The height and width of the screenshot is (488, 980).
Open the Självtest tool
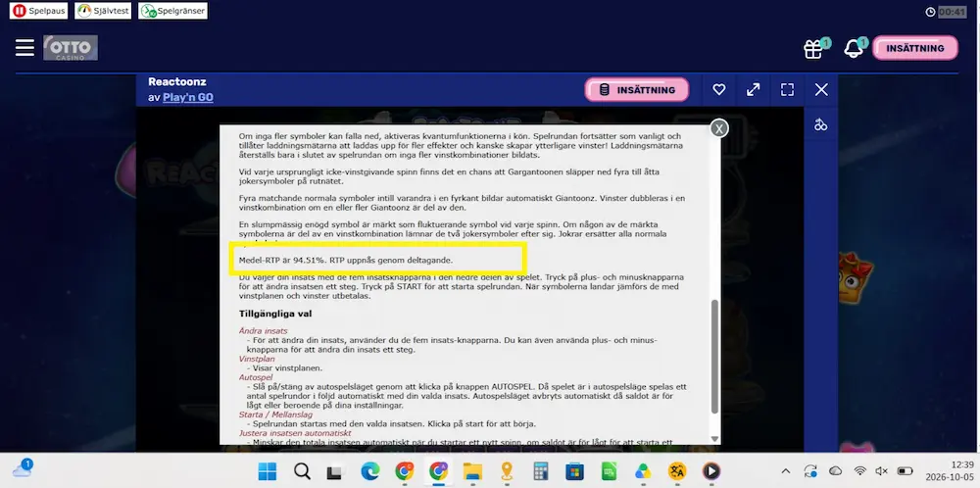pos(103,11)
